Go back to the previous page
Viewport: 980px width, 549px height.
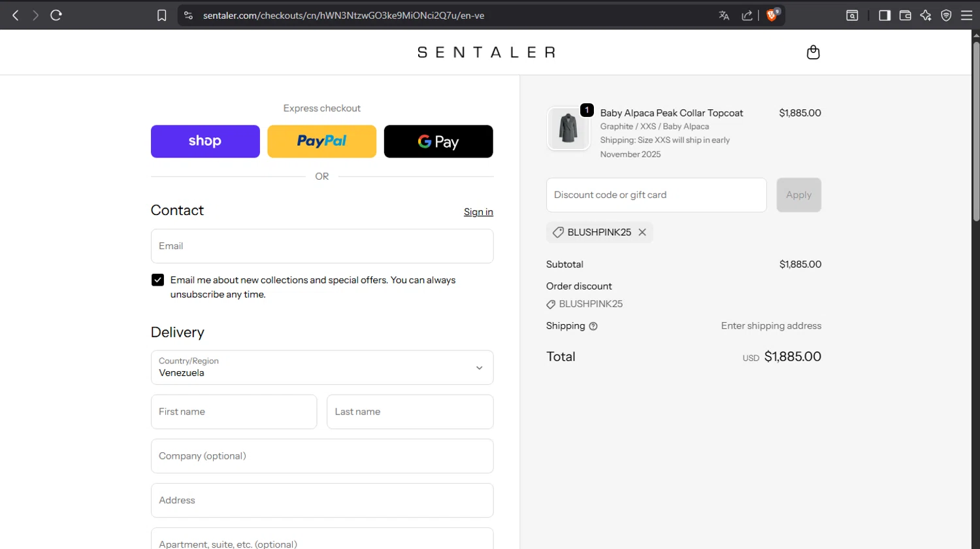click(16, 15)
